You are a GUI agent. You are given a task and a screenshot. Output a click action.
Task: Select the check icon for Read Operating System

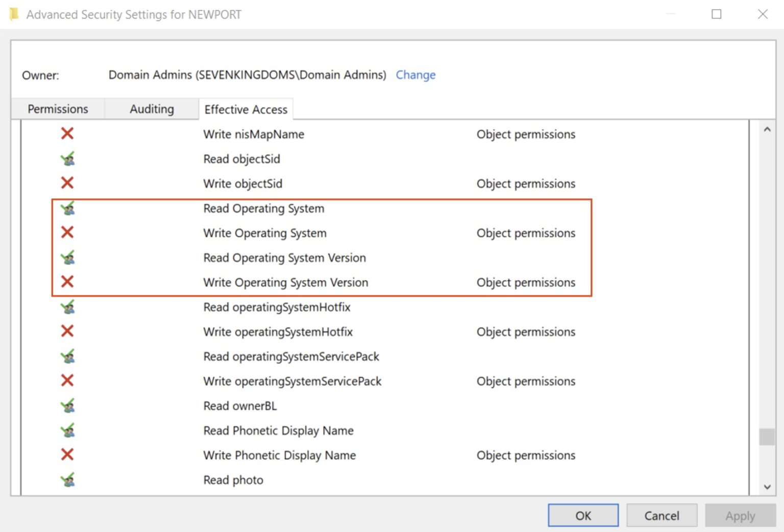click(68, 208)
